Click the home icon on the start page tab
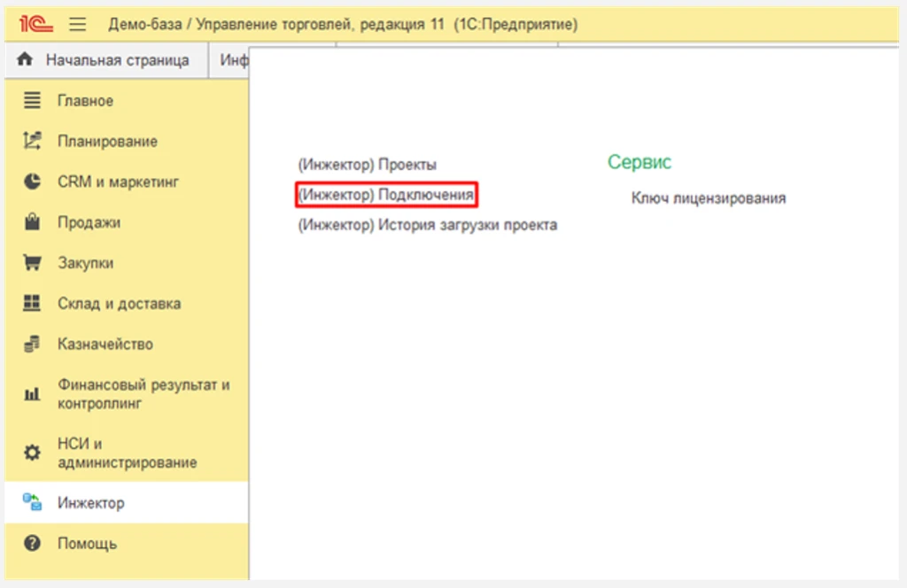This screenshot has width=907, height=588. 25,60
